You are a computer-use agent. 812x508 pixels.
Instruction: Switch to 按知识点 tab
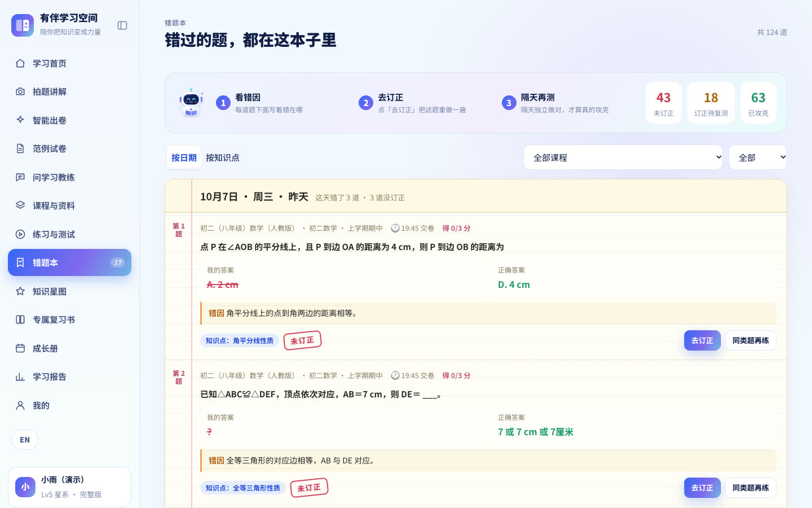pyautogui.click(x=222, y=157)
